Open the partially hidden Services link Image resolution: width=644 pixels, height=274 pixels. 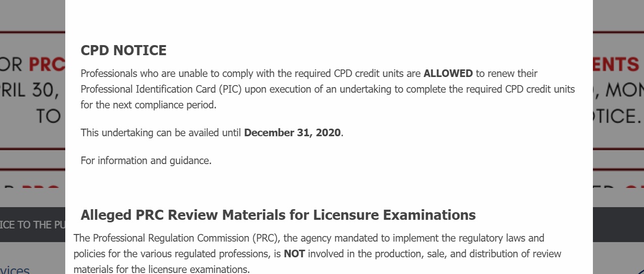tap(15, 270)
